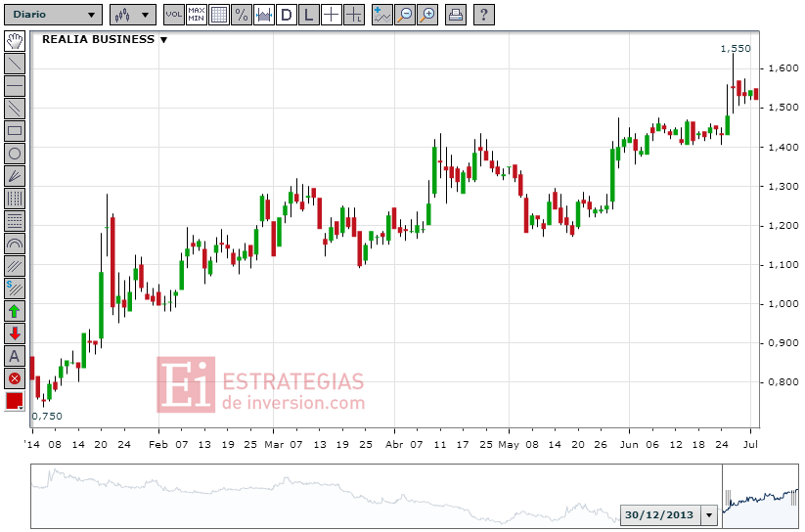Image resolution: width=805 pixels, height=532 pixels.
Task: Place a green up arrow marker
Action: coord(15,311)
